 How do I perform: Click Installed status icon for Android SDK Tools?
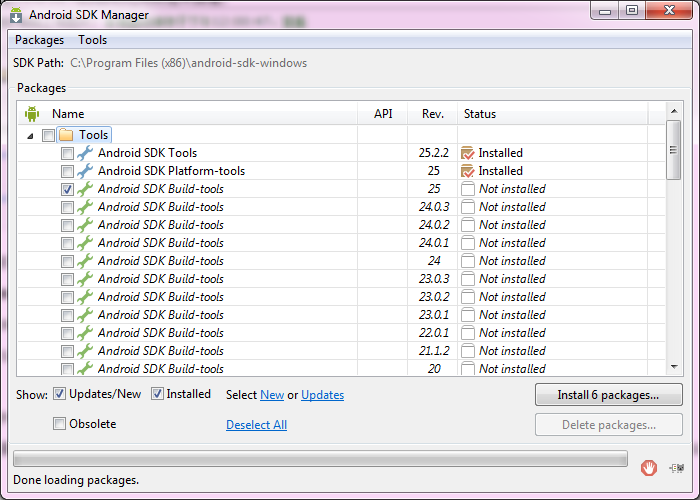(468, 153)
